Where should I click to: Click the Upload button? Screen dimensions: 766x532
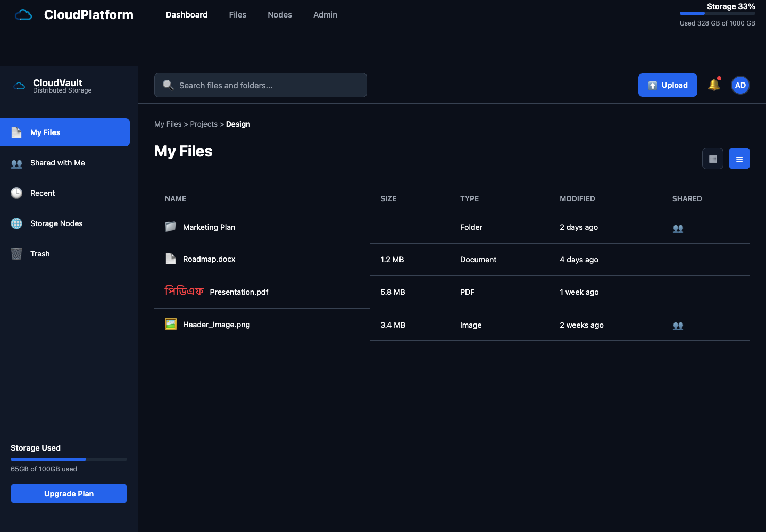pyautogui.click(x=668, y=85)
